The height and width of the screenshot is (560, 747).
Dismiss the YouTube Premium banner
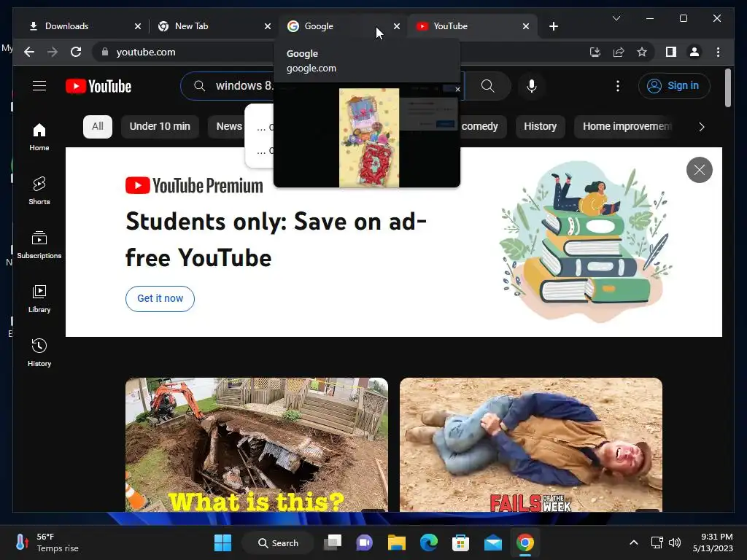click(x=699, y=169)
